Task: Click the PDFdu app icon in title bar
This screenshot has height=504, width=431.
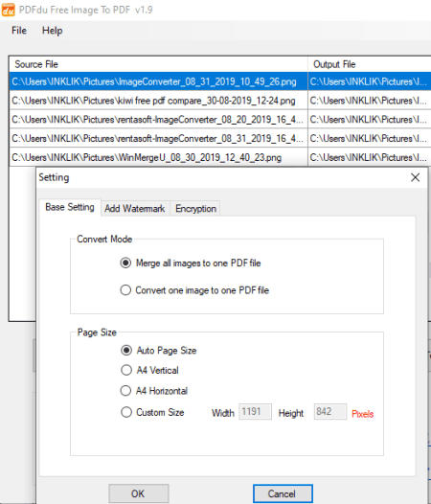Action: click(x=8, y=10)
